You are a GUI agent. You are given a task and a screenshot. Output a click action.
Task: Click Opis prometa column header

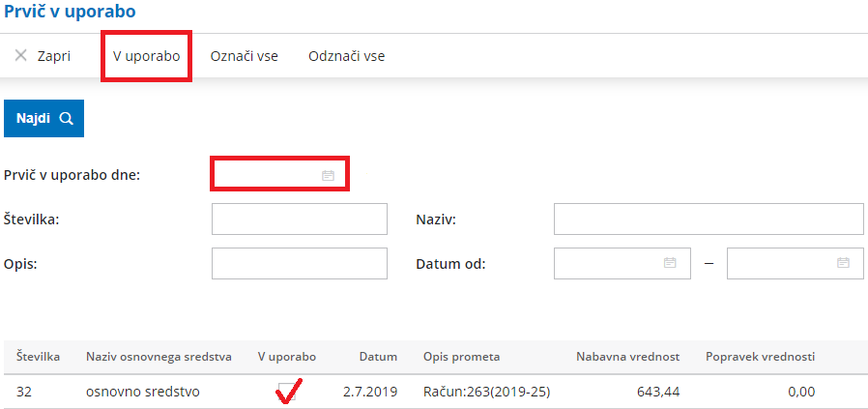coord(462,357)
